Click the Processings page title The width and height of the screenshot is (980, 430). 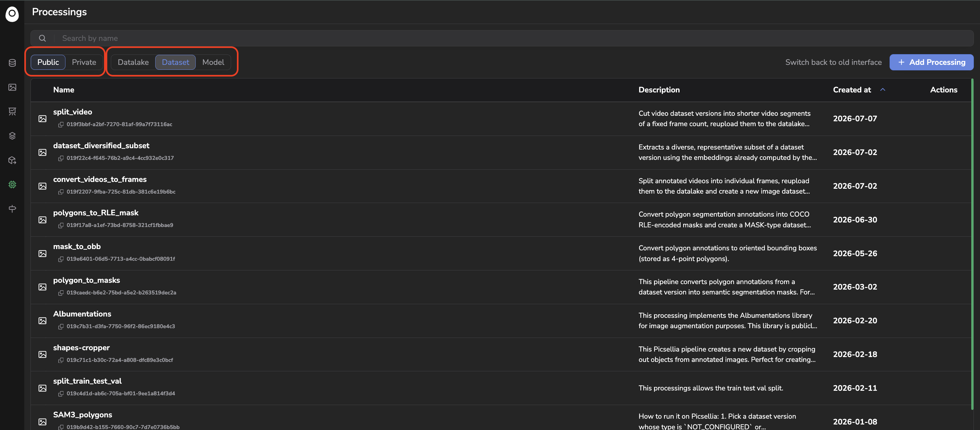(x=59, y=12)
